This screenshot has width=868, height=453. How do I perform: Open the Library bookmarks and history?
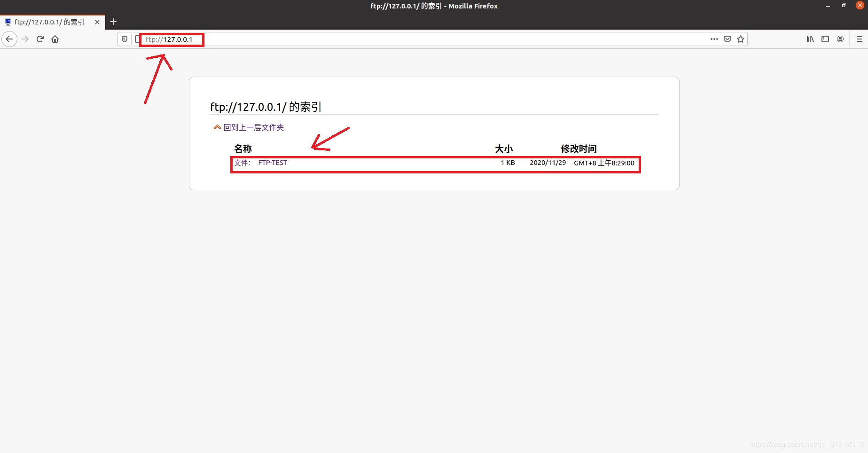coord(810,39)
